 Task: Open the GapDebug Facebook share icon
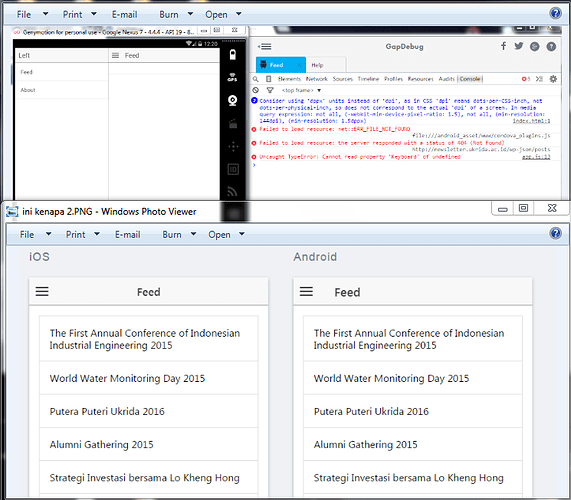coord(503,46)
